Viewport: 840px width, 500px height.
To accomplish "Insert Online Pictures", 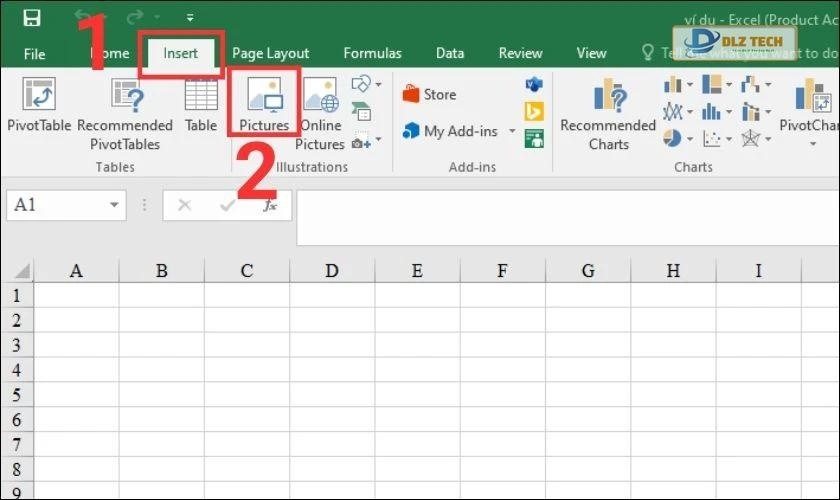I will tap(320, 114).
